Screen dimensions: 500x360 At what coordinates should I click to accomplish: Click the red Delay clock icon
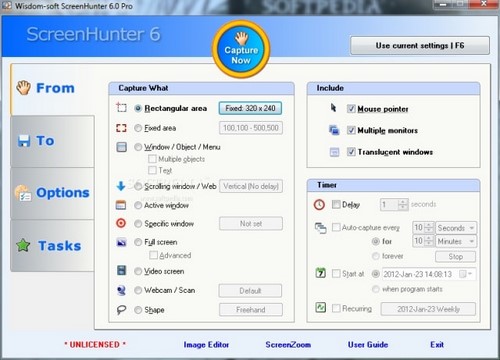point(319,204)
